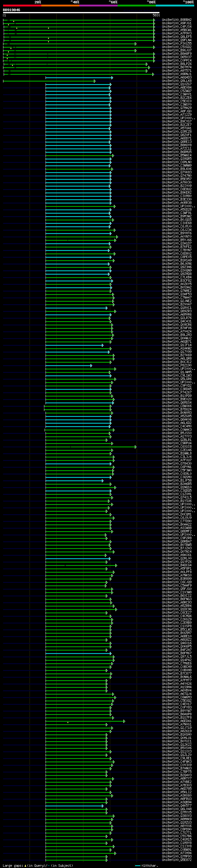Select hit label UniRef100_Q5LGR6
The height and width of the screenshot is (868, 197).
177,379
